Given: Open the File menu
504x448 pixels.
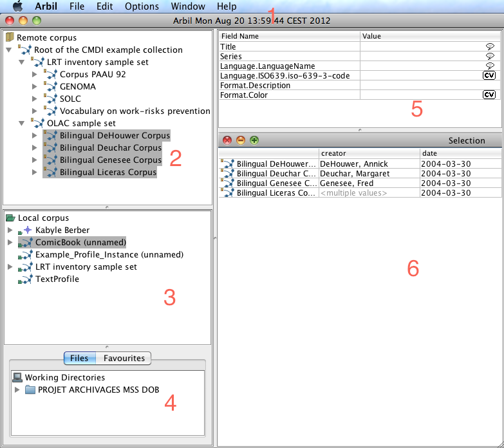Looking at the screenshot, I should tap(77, 6).
